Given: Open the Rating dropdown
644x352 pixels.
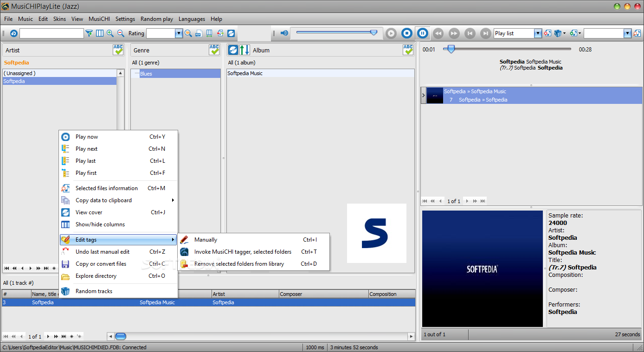Looking at the screenshot, I should (x=179, y=33).
